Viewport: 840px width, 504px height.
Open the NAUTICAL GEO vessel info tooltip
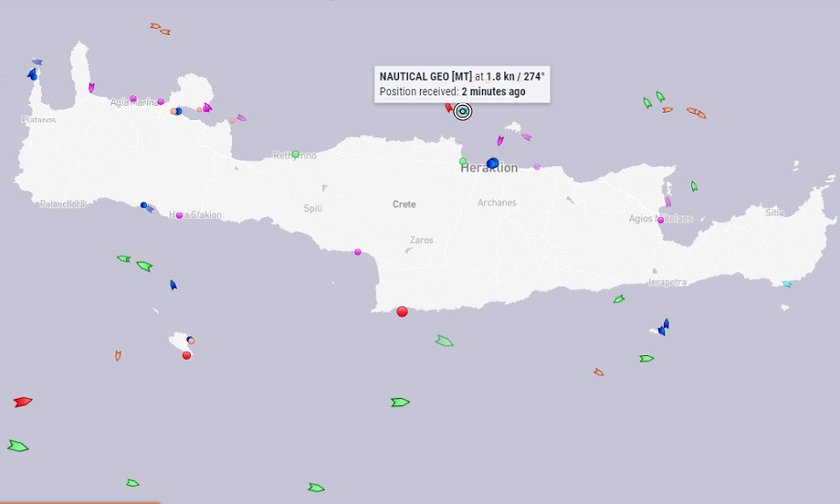click(x=462, y=84)
